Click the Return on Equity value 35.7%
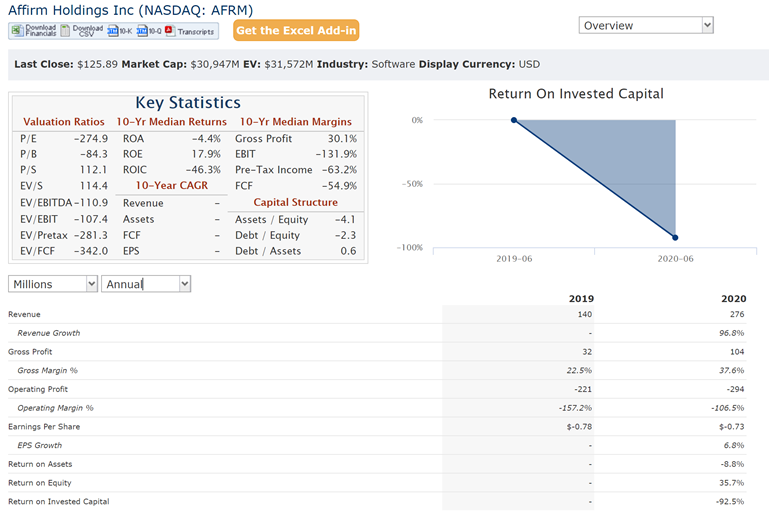This screenshot has height=511, width=769. coord(732,483)
